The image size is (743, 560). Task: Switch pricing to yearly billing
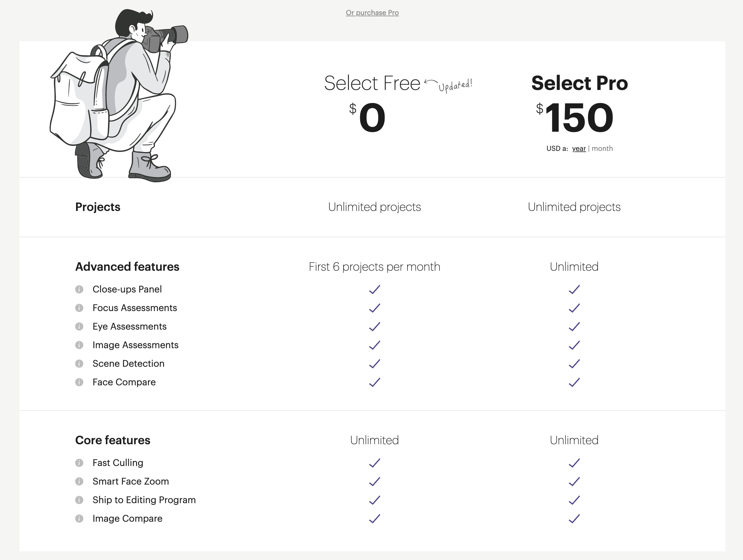579,148
